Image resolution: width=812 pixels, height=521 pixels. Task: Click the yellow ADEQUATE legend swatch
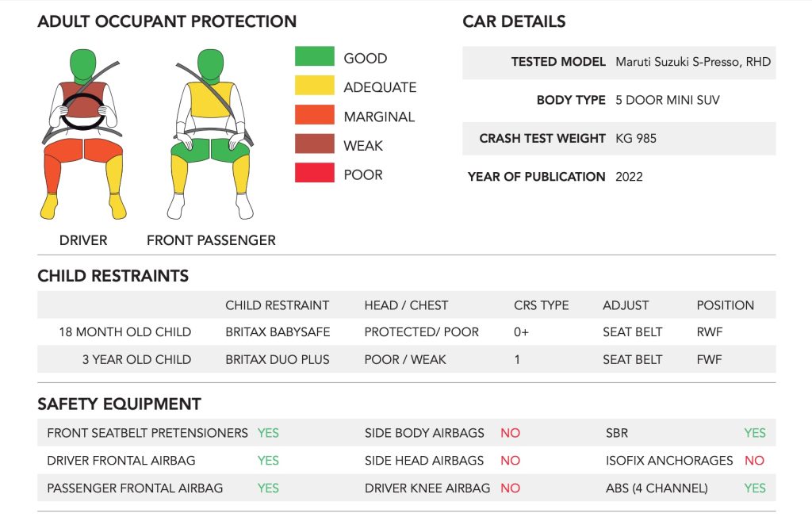coord(314,85)
